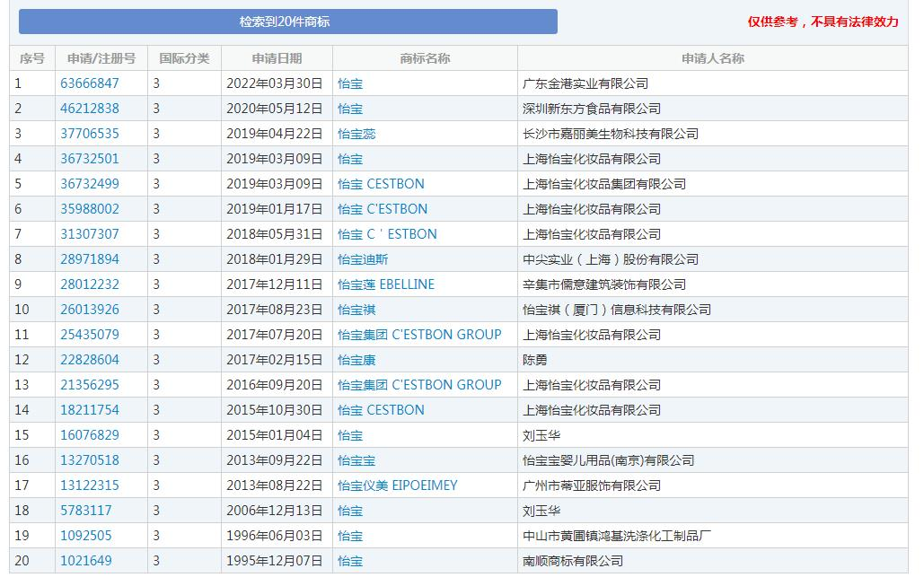The width and height of the screenshot is (924, 586).
Task: Open trademark 怡宝 in row 2
Action: tap(350, 109)
